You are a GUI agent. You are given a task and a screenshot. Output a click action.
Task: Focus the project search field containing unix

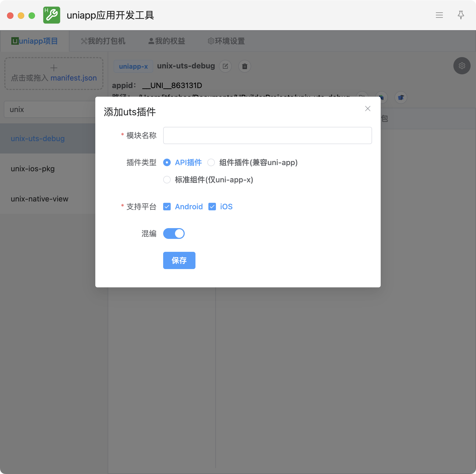pyautogui.click(x=50, y=109)
